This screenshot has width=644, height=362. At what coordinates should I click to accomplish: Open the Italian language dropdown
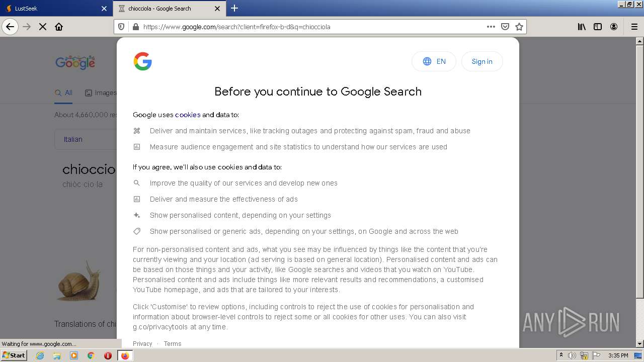point(86,139)
